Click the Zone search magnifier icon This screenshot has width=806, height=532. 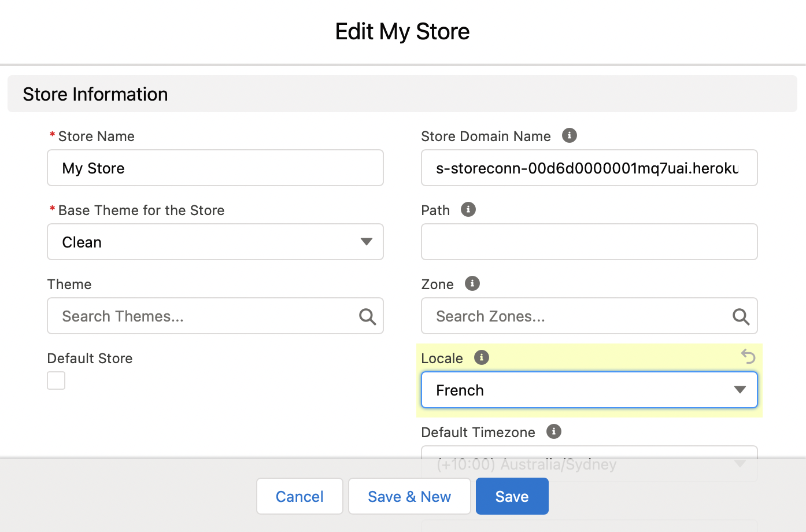tap(741, 316)
